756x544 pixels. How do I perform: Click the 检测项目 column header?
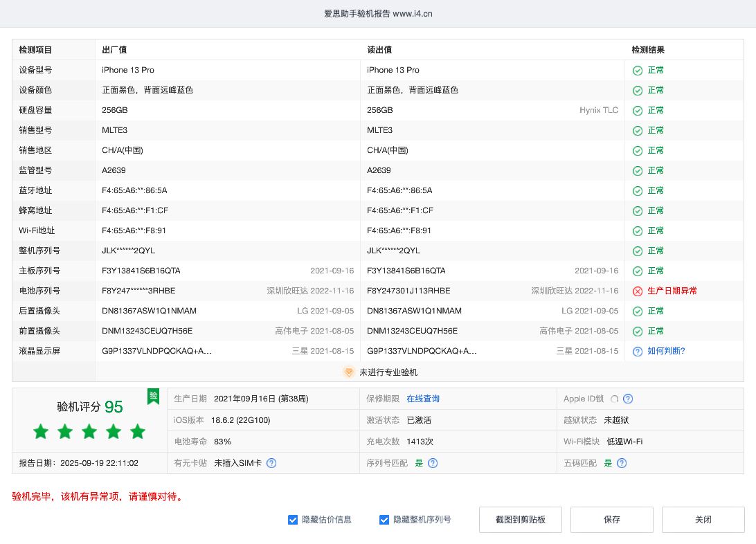coord(35,50)
